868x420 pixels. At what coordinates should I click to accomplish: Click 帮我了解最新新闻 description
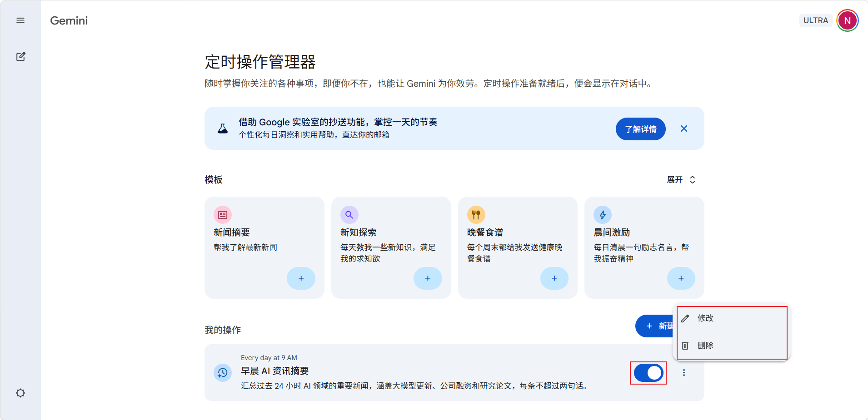pos(245,247)
